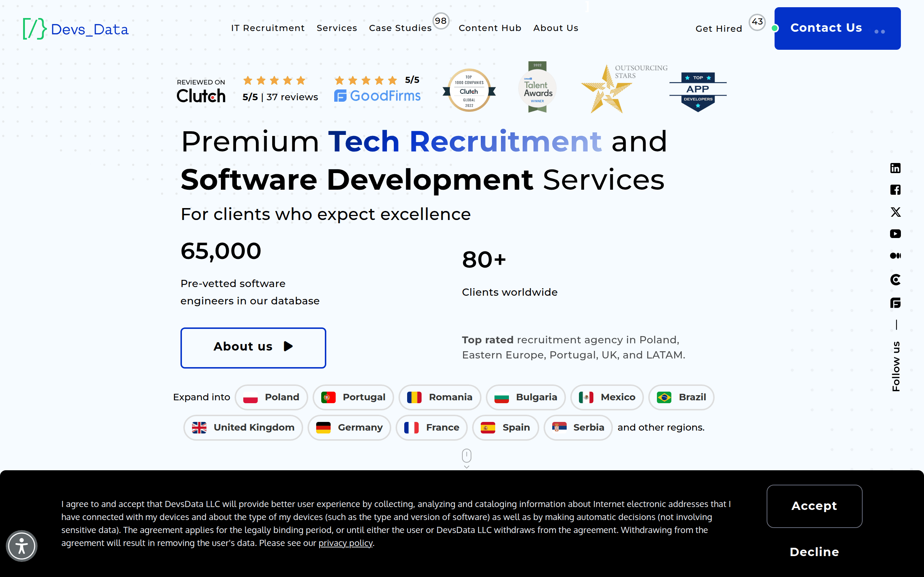The height and width of the screenshot is (577, 924).
Task: Open the YouTube channel icon
Action: 895,234
